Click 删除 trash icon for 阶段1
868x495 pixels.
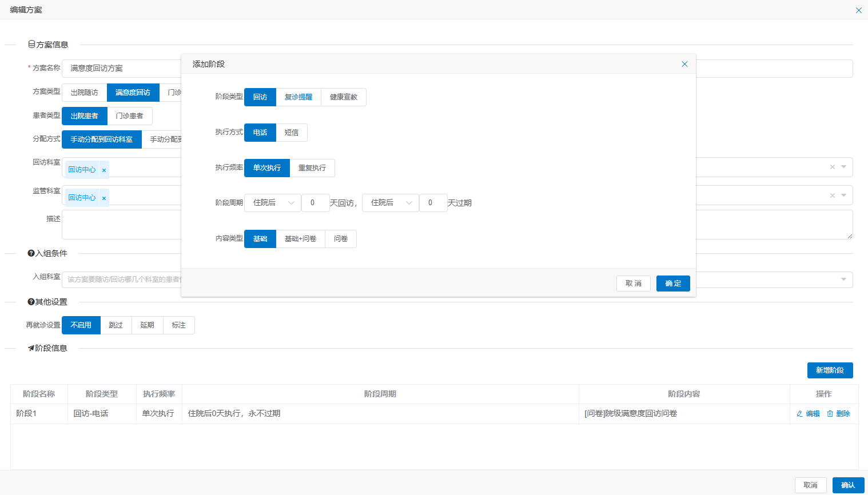pyautogui.click(x=830, y=414)
